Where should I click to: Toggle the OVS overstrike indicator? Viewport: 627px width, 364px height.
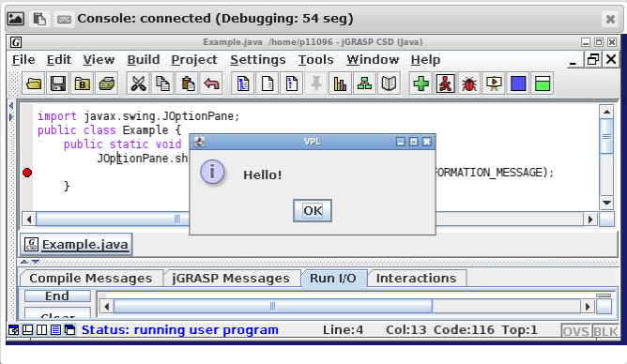pyautogui.click(x=575, y=331)
